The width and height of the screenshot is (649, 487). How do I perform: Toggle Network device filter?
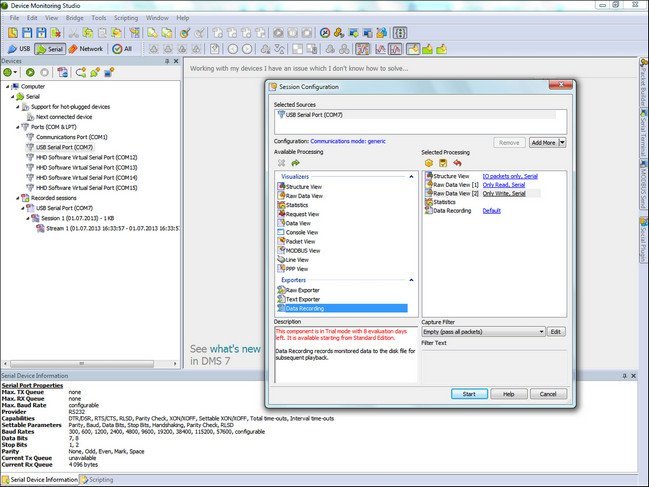pos(86,49)
